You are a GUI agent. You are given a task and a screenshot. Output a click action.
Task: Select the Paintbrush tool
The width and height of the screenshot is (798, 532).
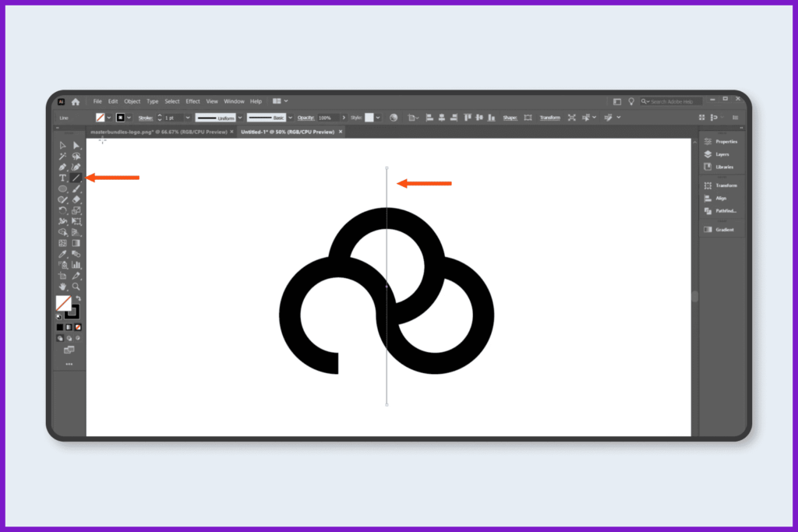(x=76, y=188)
